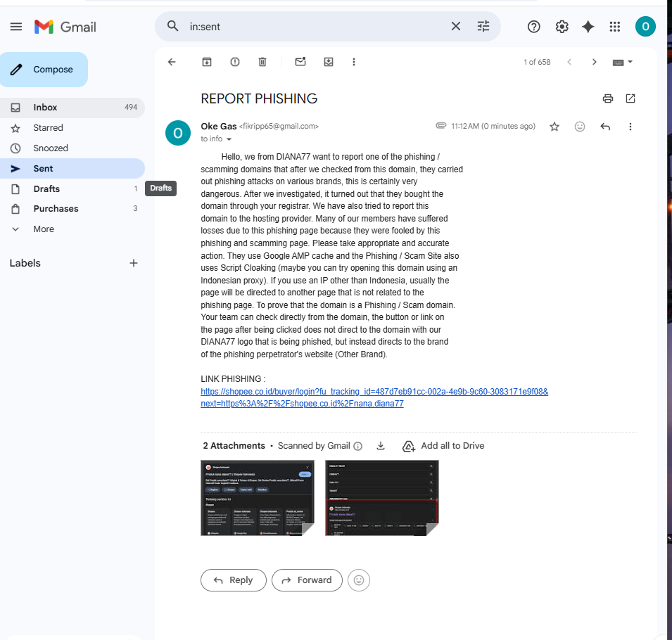Image resolution: width=672 pixels, height=640 pixels.
Task: Open the Snoozed folder
Action: pyautogui.click(x=72, y=148)
